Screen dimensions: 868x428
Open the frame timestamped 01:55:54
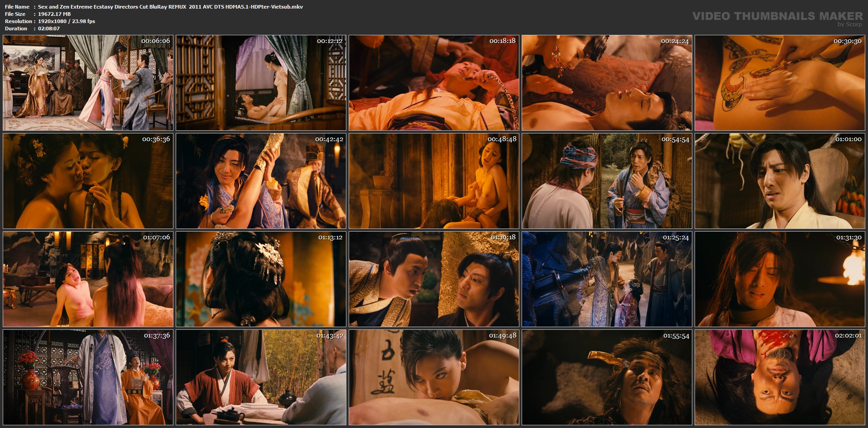[x=607, y=377]
